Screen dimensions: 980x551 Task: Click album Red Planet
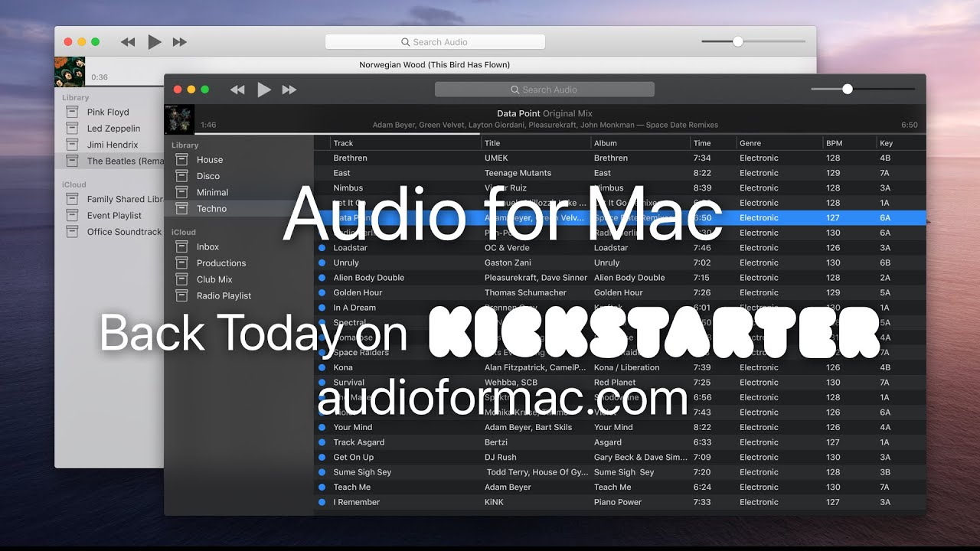615,383
